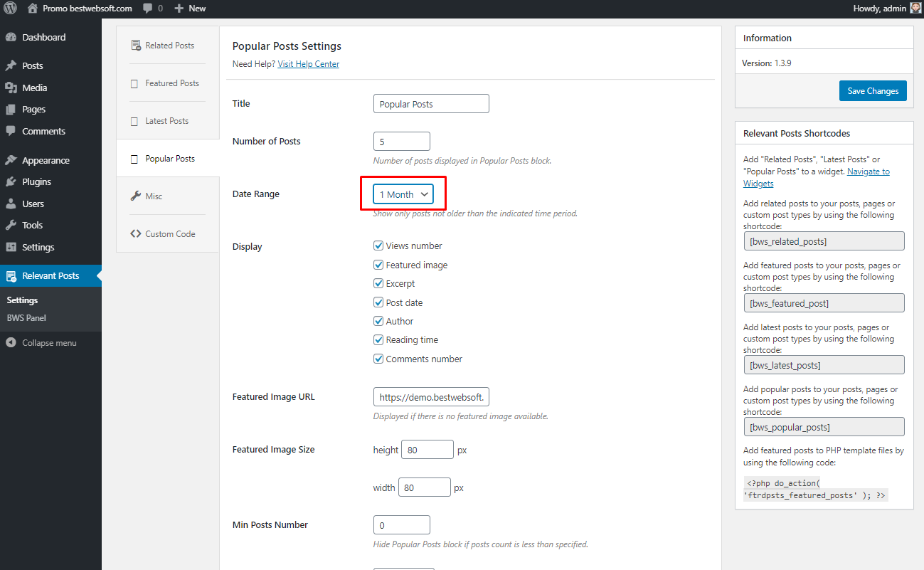Viewport: 924px width, 570px height.
Task: Click the Tools wrench icon in sidebar
Action: pos(11,225)
